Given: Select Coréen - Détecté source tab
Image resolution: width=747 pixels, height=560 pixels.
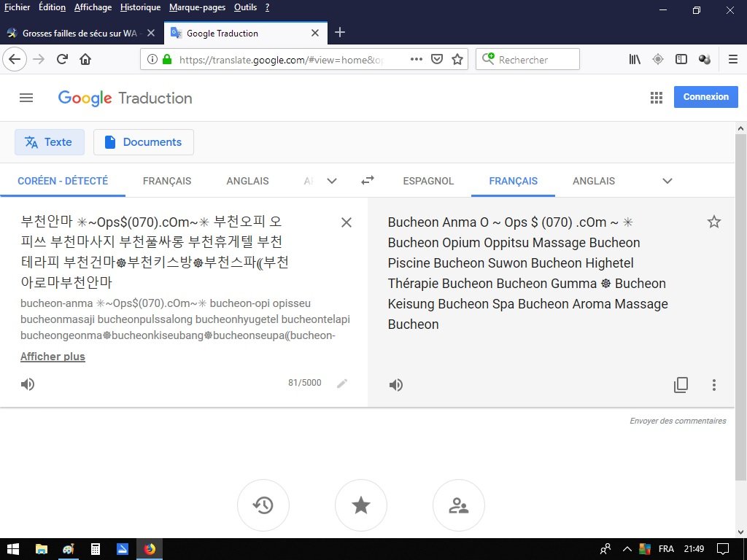Looking at the screenshot, I should coord(63,181).
